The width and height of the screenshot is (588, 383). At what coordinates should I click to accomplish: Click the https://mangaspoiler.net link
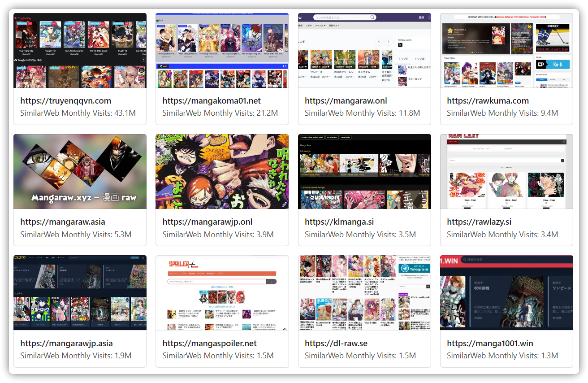tap(210, 344)
